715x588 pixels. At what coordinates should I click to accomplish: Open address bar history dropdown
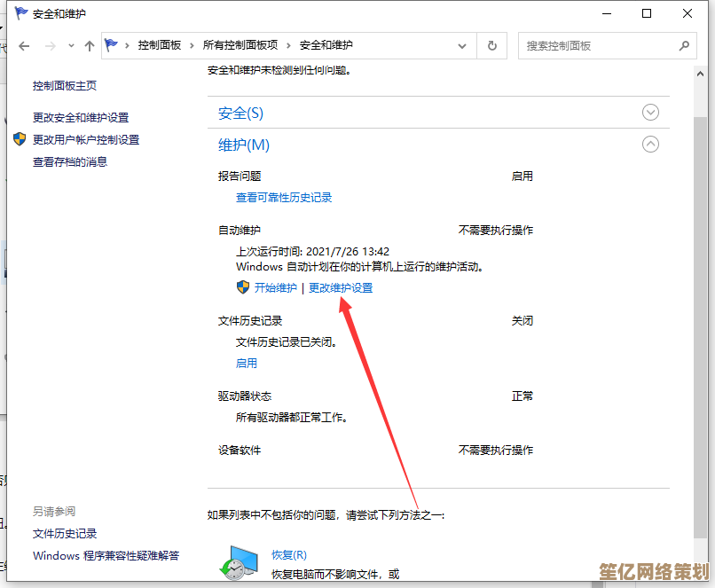pyautogui.click(x=462, y=45)
